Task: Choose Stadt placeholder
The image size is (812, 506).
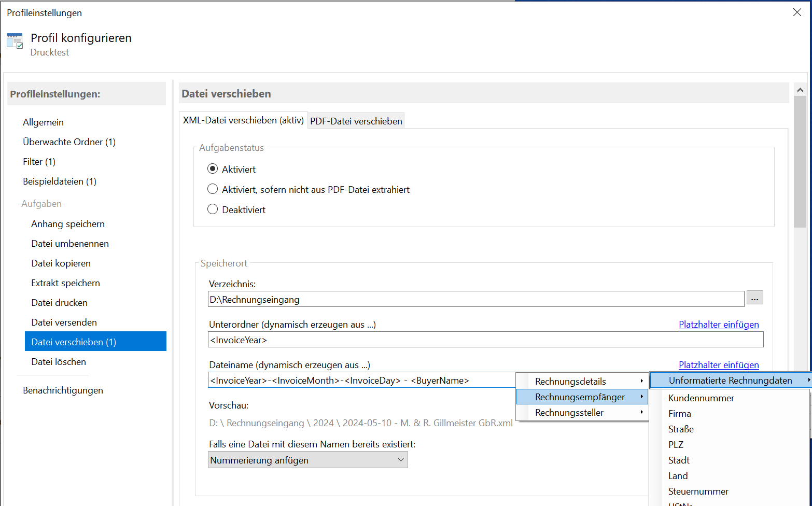Action: [679, 460]
